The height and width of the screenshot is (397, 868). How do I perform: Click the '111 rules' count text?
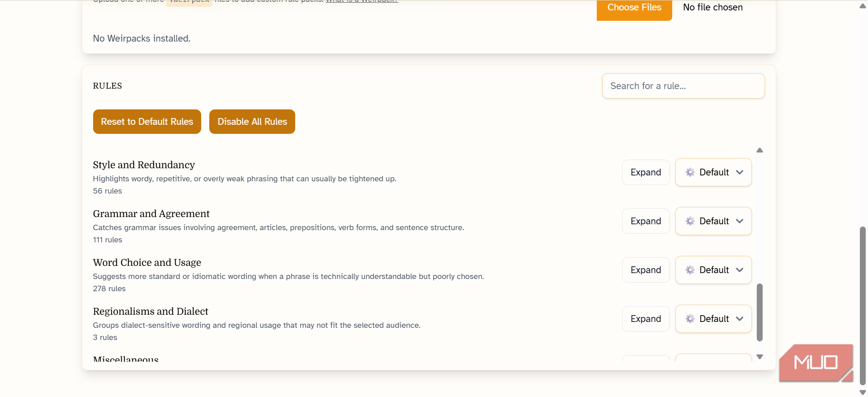tap(108, 240)
